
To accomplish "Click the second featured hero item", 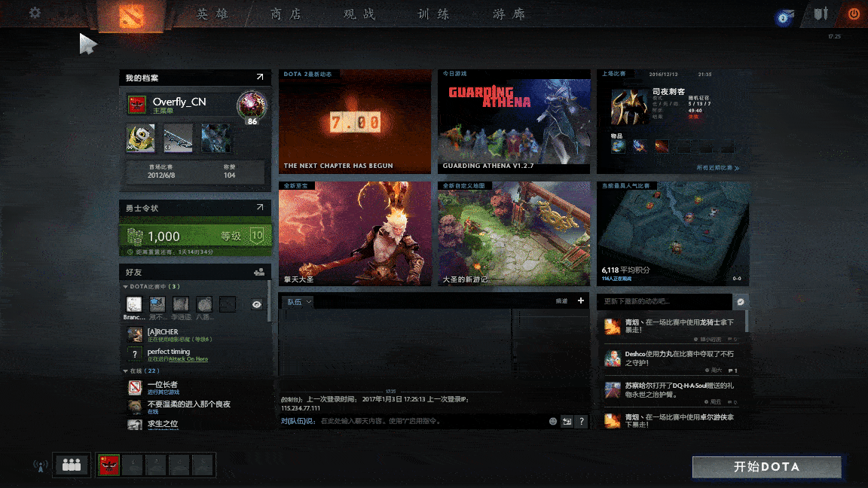I will (x=178, y=138).
